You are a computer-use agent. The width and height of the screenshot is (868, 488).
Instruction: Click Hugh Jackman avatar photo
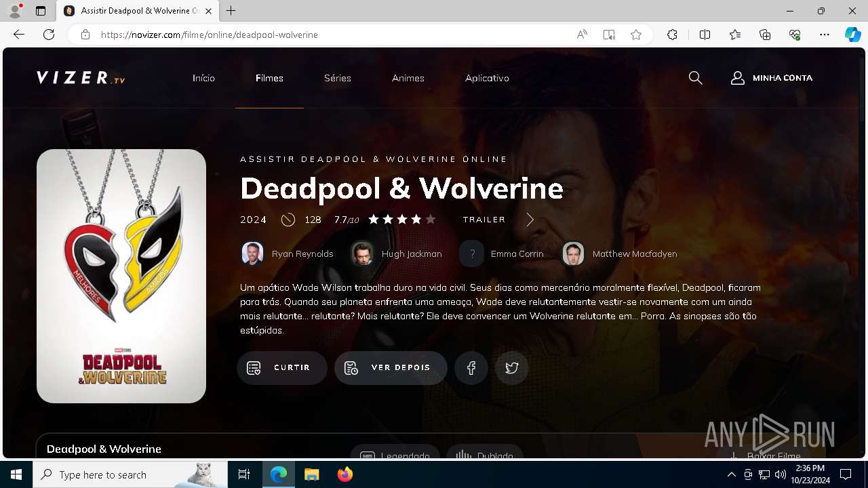click(363, 253)
